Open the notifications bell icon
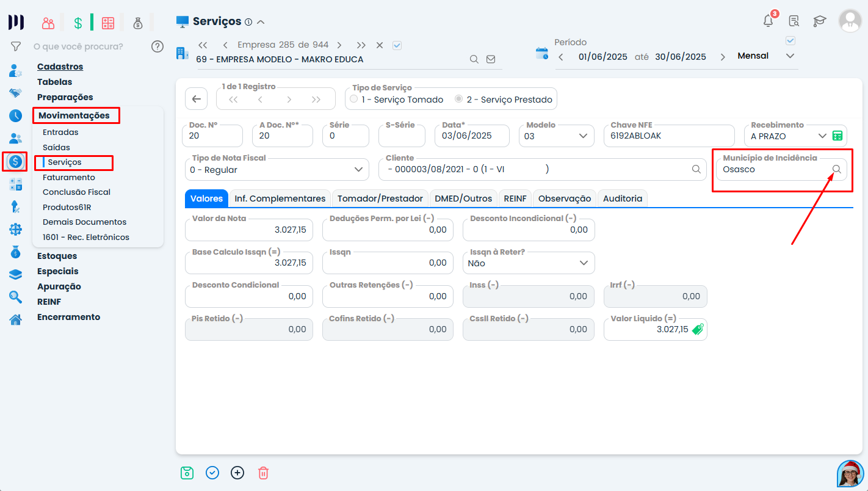The image size is (868, 491). [x=769, y=21]
